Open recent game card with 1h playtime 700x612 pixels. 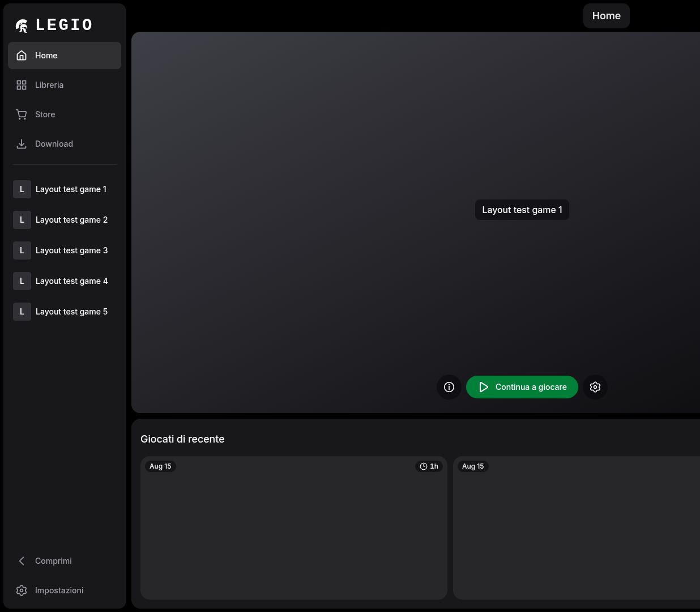click(294, 528)
